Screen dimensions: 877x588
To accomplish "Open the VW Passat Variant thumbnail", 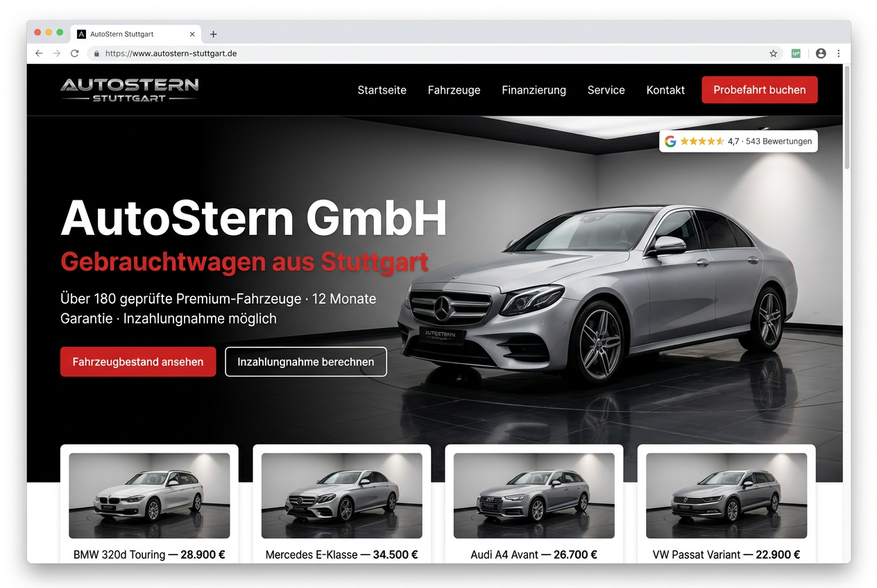I will coord(726,496).
